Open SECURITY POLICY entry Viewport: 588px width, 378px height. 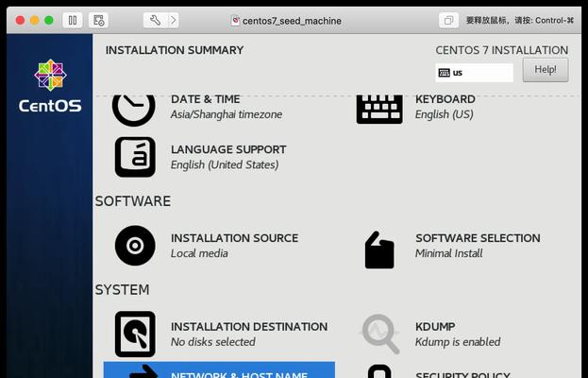(462, 374)
